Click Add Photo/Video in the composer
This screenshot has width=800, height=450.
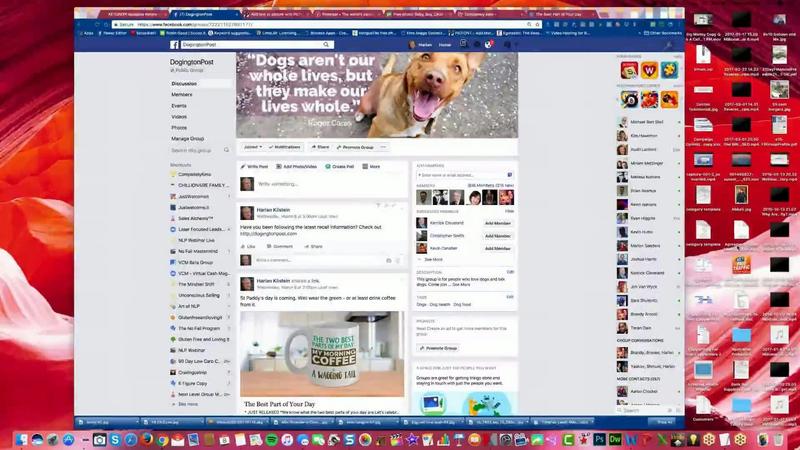click(x=296, y=167)
